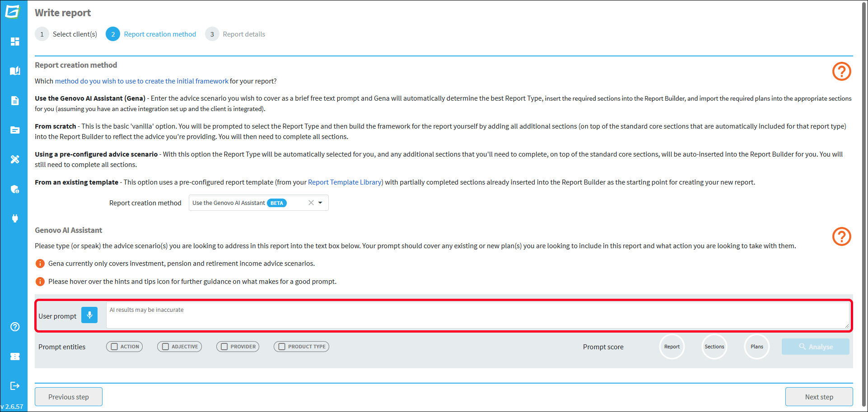Click the bold 'From an existing template' text
Image resolution: width=868 pixels, height=412 pixels.
(77, 182)
